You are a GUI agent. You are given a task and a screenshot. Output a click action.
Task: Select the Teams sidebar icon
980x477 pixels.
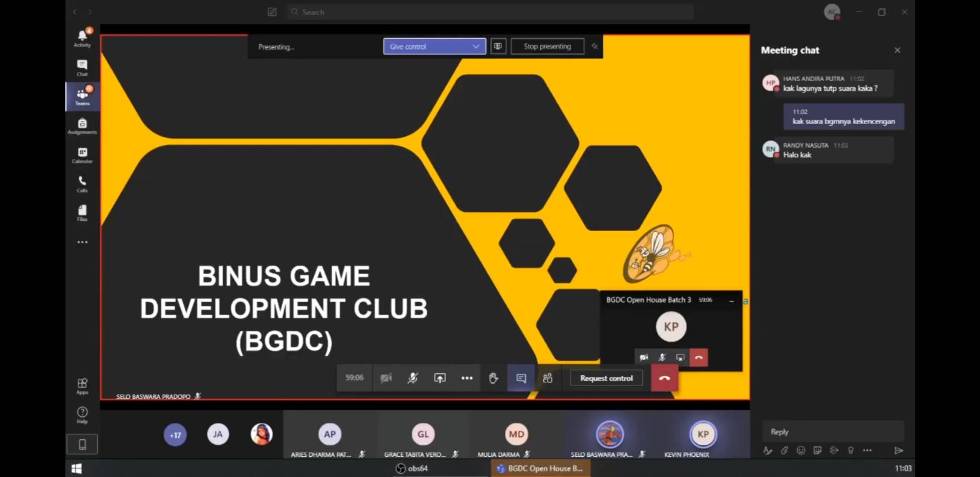click(x=82, y=96)
